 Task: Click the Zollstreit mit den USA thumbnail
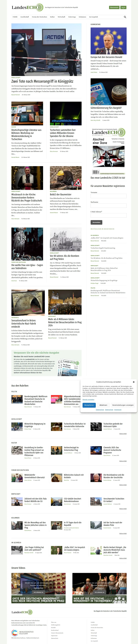(x=17, y=501)
